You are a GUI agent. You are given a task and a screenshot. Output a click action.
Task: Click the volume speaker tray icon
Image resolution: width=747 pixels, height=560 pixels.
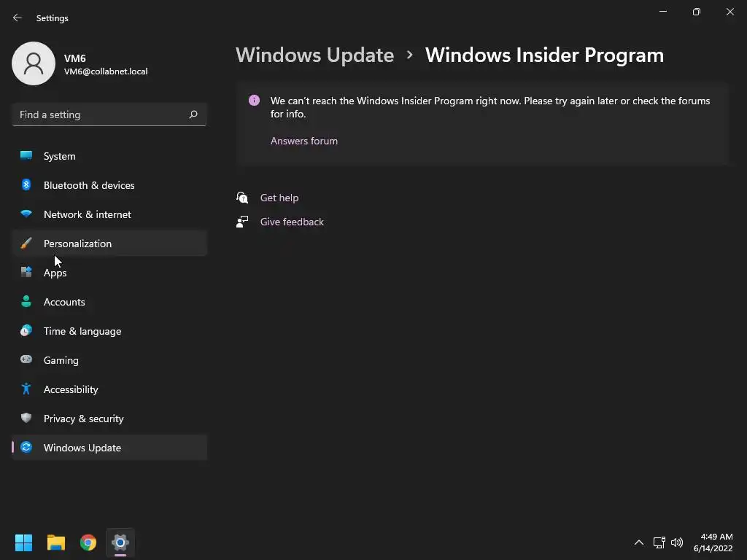coord(677,542)
